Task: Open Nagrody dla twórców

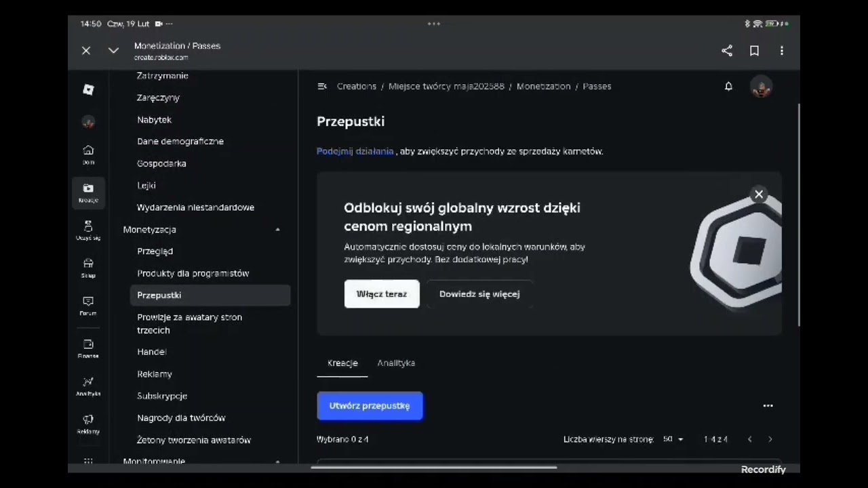Action: (x=181, y=418)
